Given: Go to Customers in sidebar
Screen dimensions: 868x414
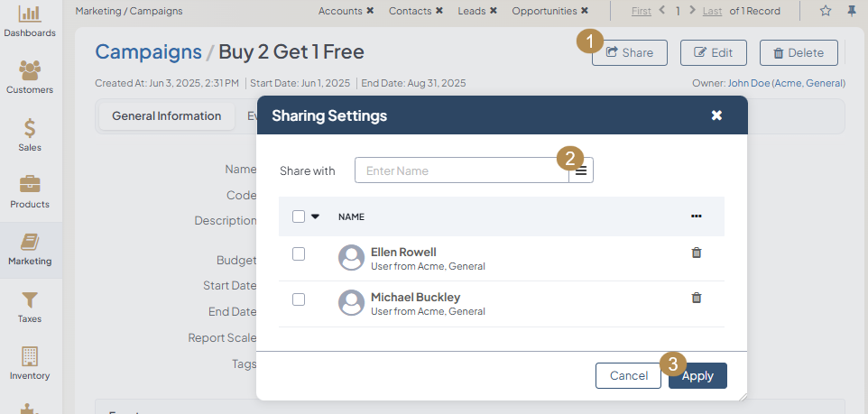Looking at the screenshot, I should click(x=30, y=78).
